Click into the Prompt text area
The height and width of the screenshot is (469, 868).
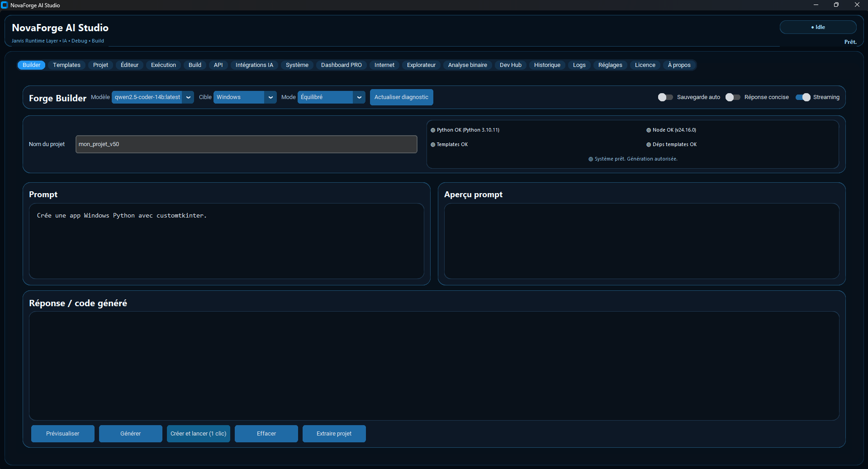227,241
